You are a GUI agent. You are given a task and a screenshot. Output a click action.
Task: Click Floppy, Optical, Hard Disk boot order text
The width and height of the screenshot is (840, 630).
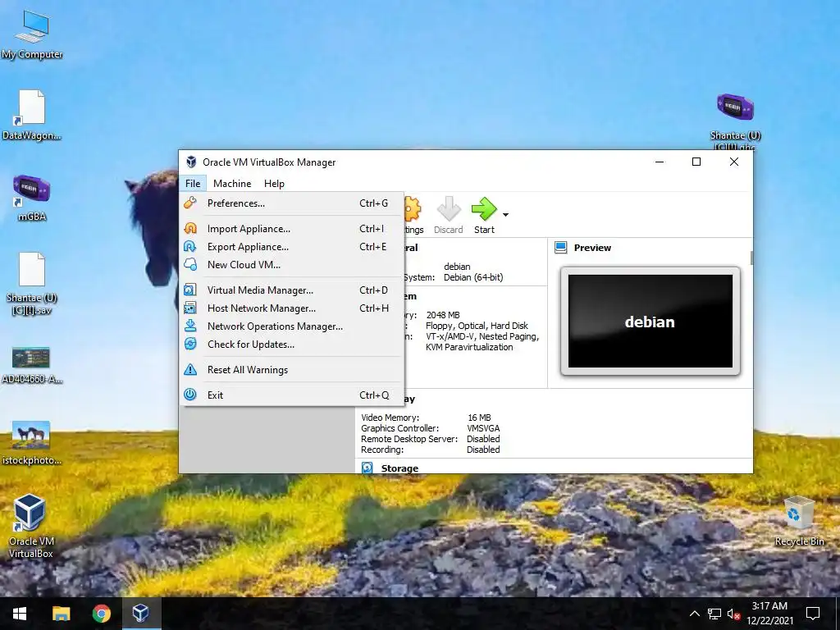477,326
